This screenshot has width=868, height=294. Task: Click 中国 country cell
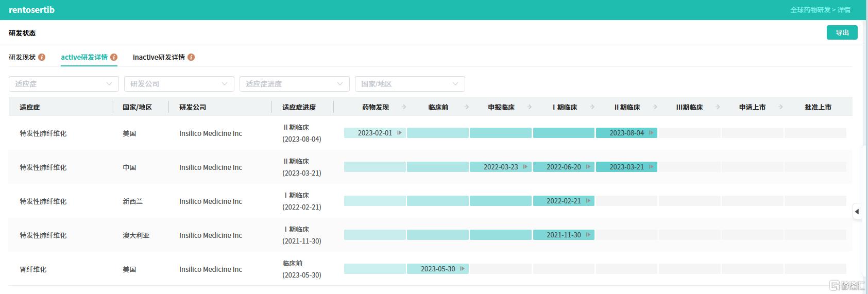tap(129, 167)
